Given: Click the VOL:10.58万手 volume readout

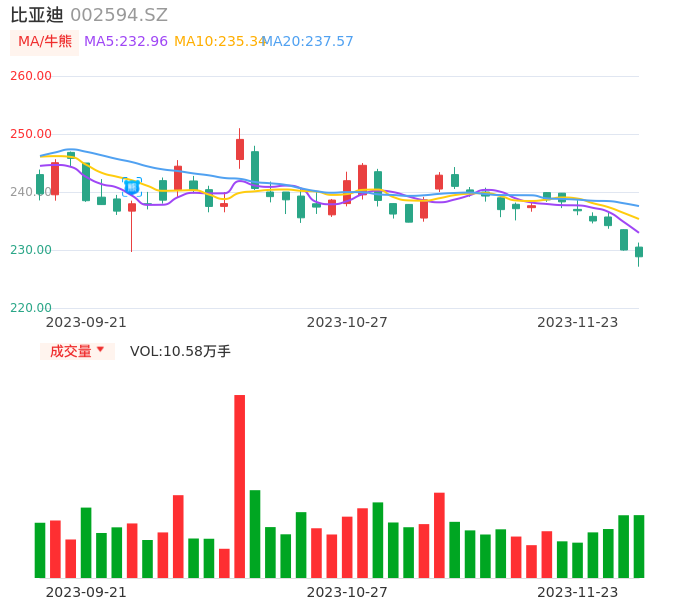Looking at the screenshot, I should [180, 351].
